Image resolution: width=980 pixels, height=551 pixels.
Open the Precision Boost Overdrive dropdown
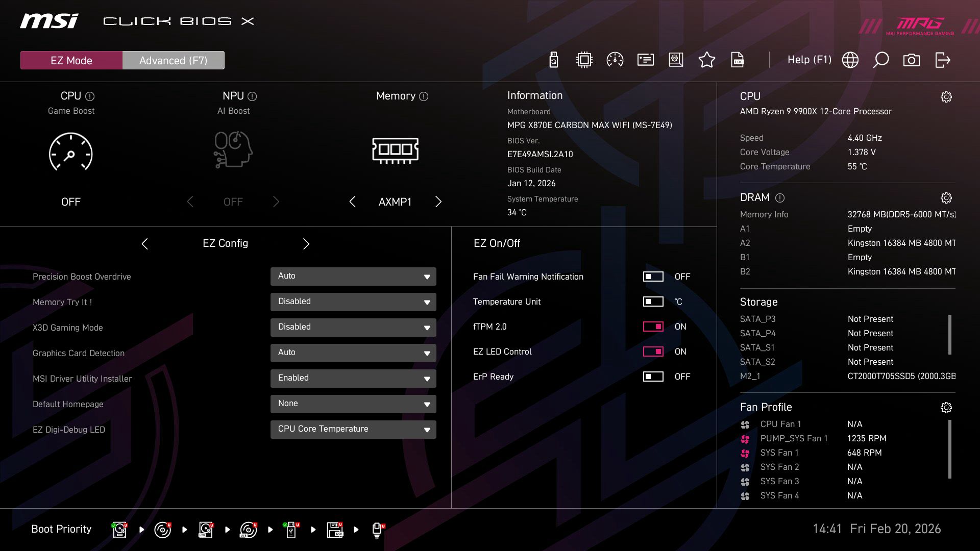(x=353, y=276)
